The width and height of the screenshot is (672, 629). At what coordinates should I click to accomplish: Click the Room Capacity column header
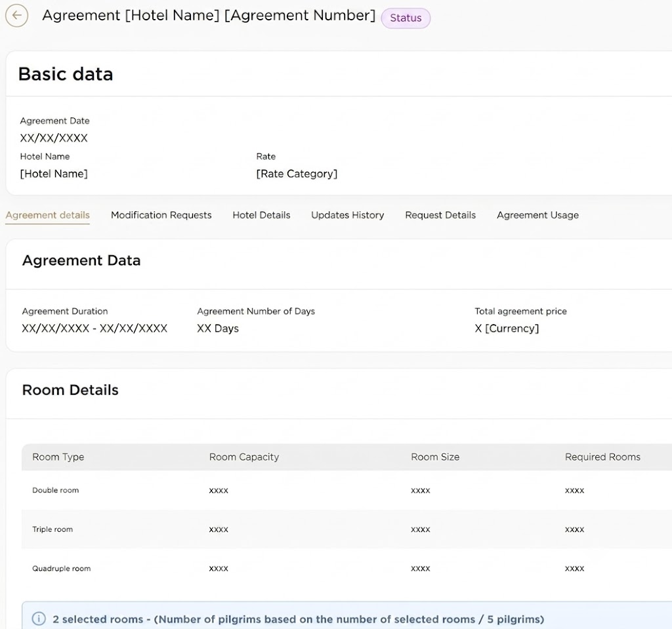coord(244,457)
